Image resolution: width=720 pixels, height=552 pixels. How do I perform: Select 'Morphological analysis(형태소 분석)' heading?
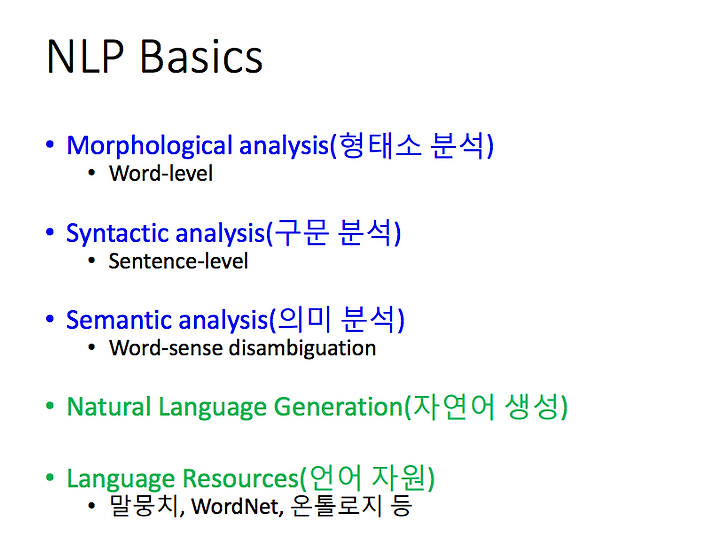point(280,145)
